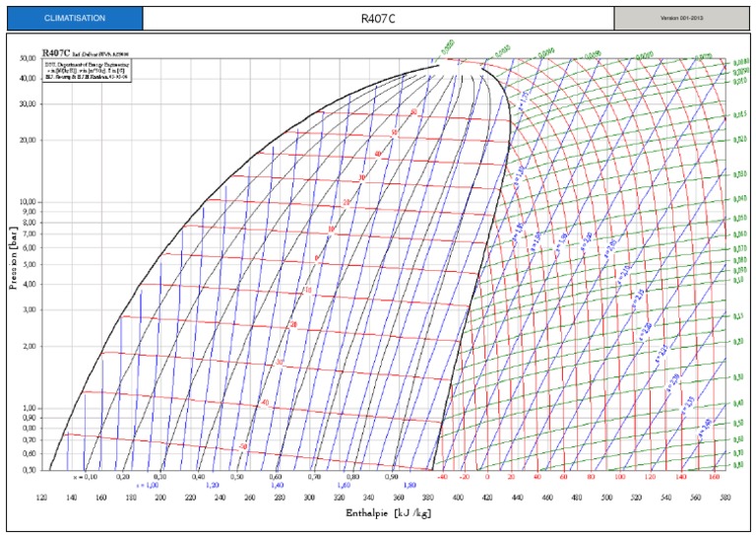
Task: Click the 4,00 pressure axis label
Action: tap(30, 284)
